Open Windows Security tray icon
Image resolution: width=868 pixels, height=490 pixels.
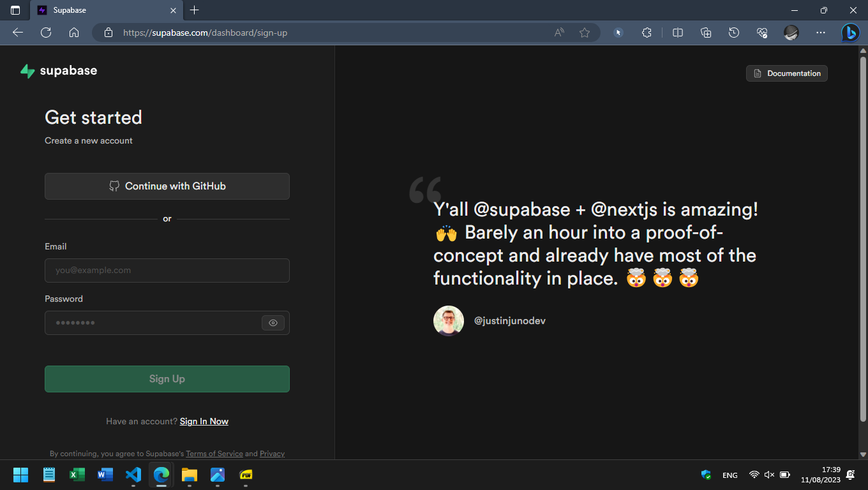706,475
